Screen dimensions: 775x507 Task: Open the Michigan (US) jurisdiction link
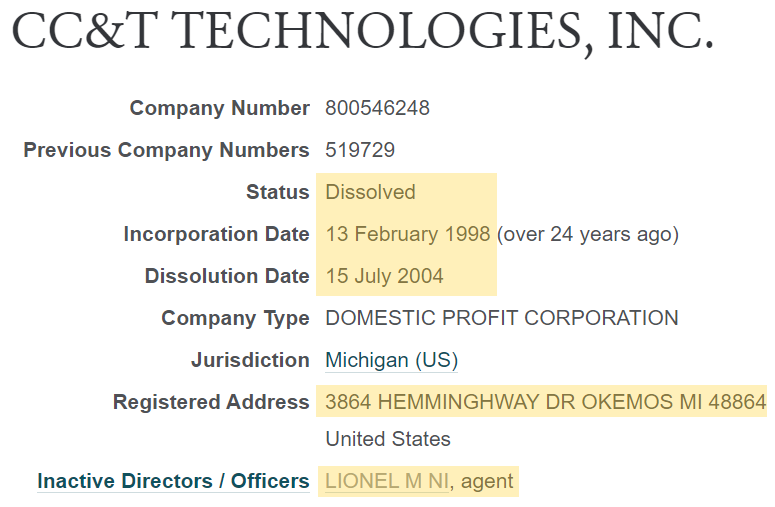(391, 360)
